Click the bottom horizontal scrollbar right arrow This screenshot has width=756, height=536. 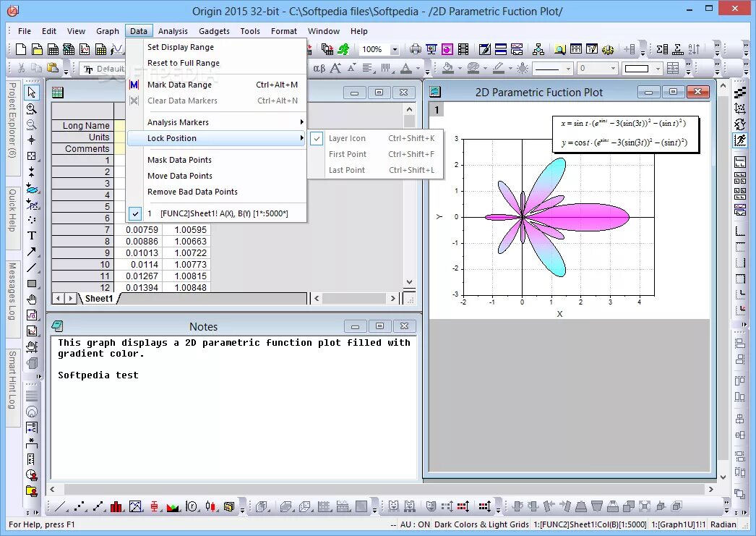coord(710,489)
